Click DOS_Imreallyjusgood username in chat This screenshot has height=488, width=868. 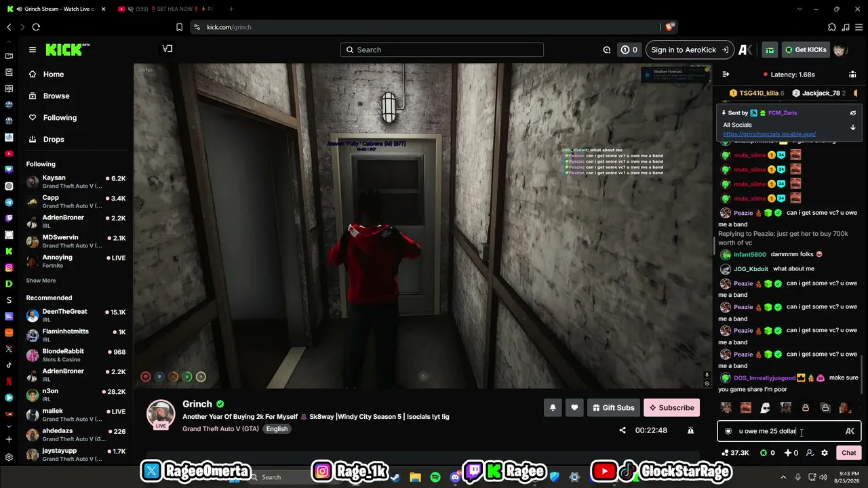(x=764, y=378)
